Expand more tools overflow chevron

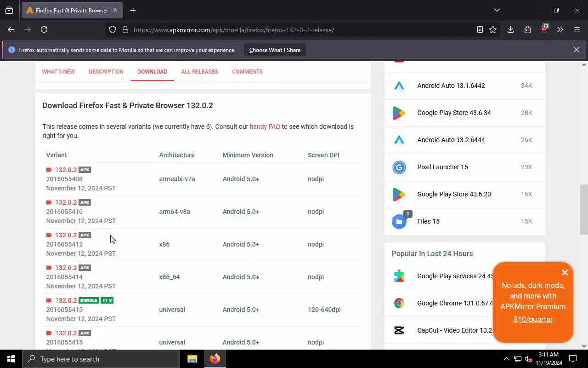[560, 29]
